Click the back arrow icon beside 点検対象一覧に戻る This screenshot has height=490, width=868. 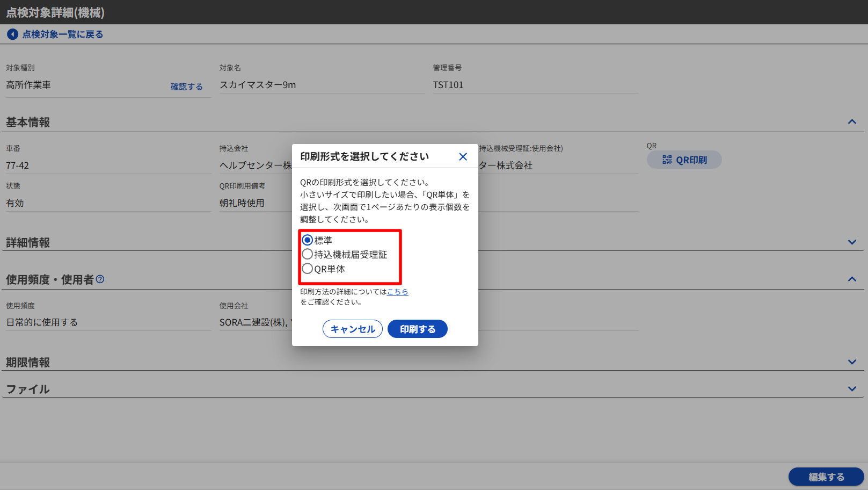coord(12,34)
